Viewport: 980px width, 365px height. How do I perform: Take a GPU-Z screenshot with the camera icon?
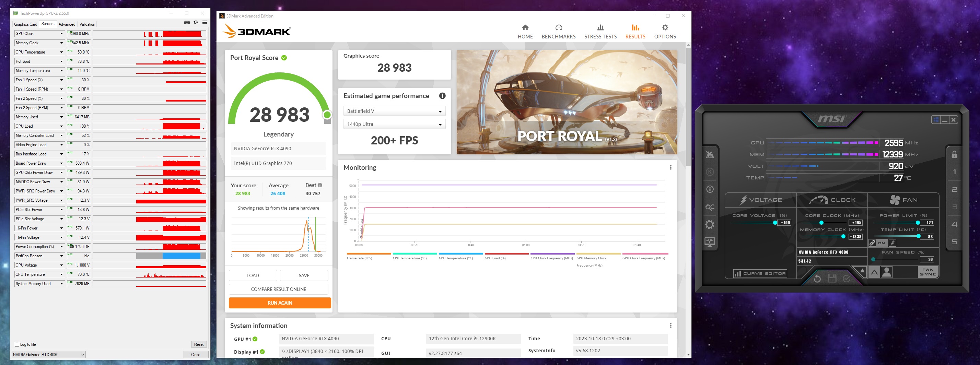(187, 22)
